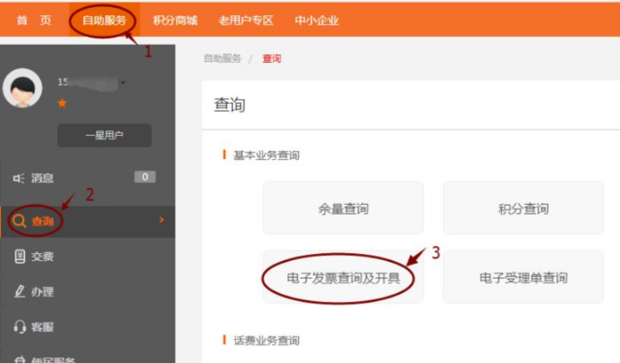Select the 自助服务 navigation tab
This screenshot has width=620, height=363.
104,20
